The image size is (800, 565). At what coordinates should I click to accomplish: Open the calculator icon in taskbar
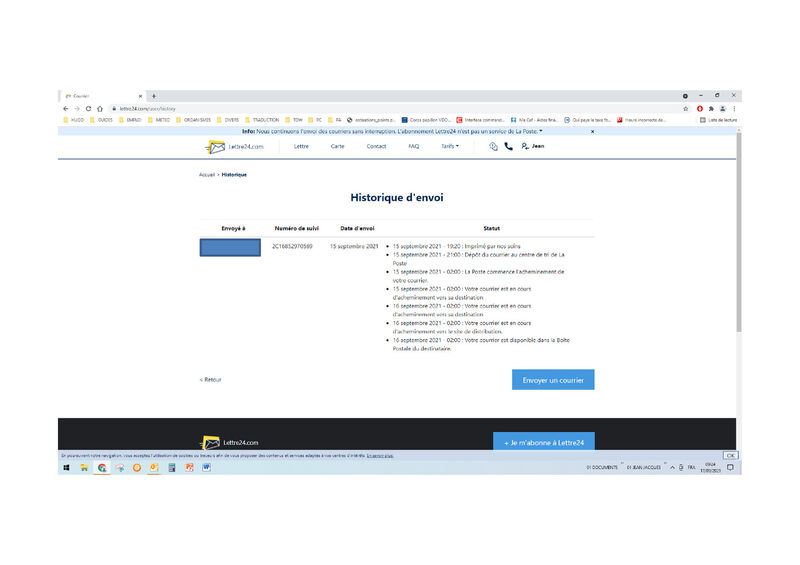[x=172, y=468]
